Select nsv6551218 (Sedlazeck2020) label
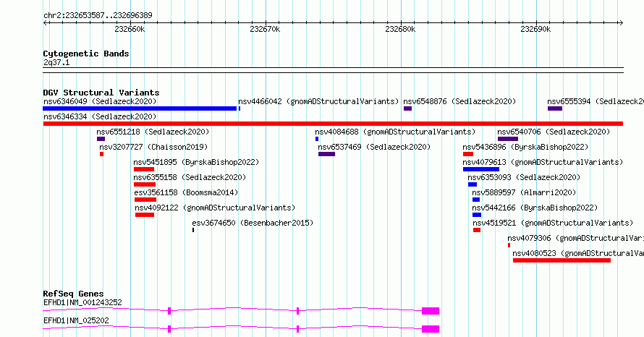This screenshot has height=337, width=644. tap(153, 132)
